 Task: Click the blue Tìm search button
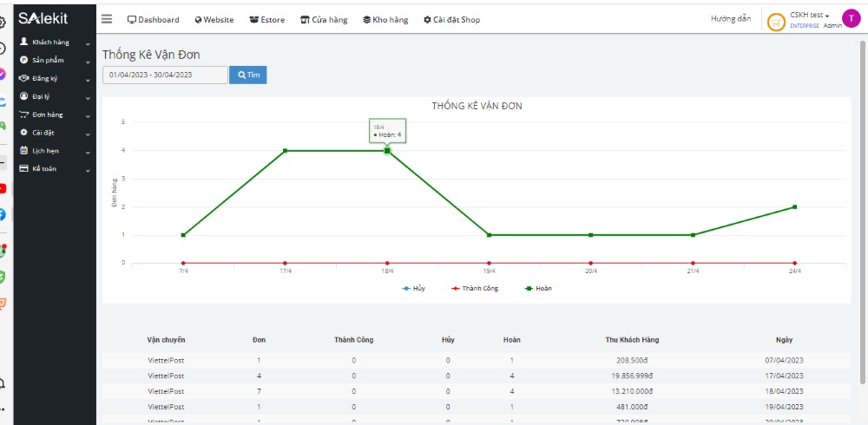[x=248, y=75]
